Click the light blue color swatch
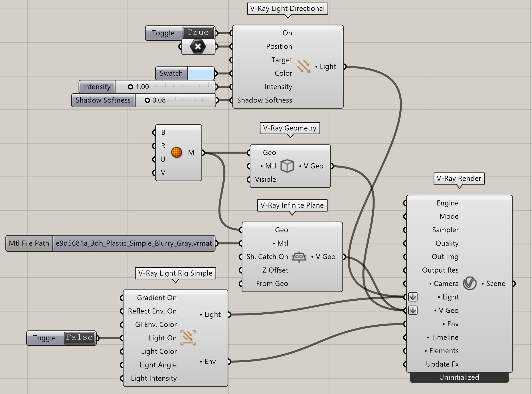The width and height of the screenshot is (532, 394). (x=201, y=73)
